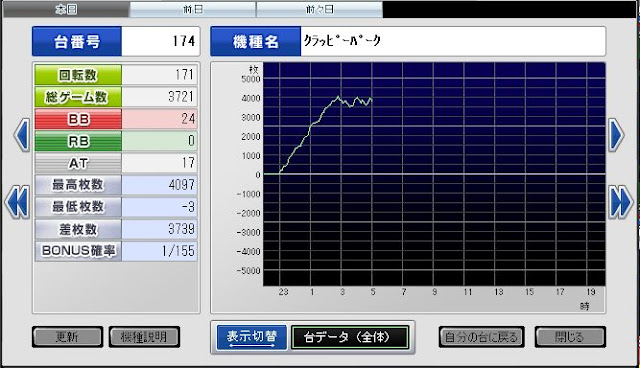The height and width of the screenshot is (368, 640).
Task: Click the 回転数 label
Action: tap(78, 75)
